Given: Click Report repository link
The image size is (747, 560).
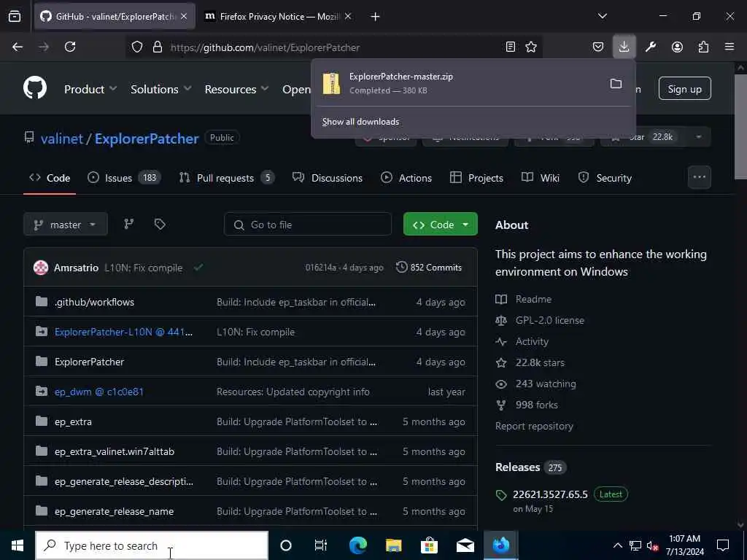Looking at the screenshot, I should pos(534,426).
